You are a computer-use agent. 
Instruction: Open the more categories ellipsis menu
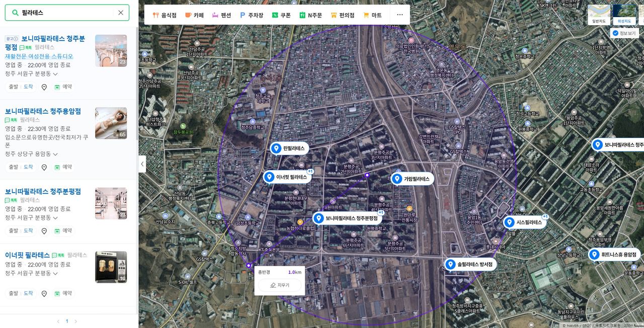pyautogui.click(x=399, y=15)
